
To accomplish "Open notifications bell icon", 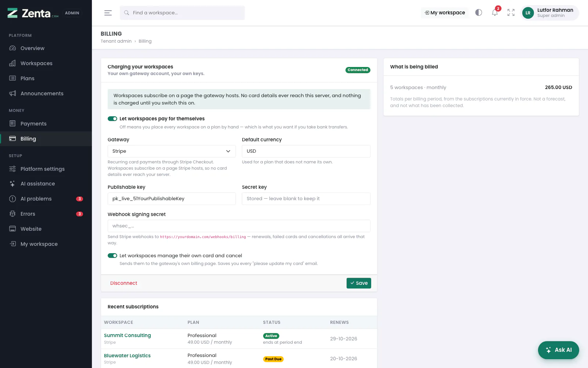I will click(x=495, y=13).
